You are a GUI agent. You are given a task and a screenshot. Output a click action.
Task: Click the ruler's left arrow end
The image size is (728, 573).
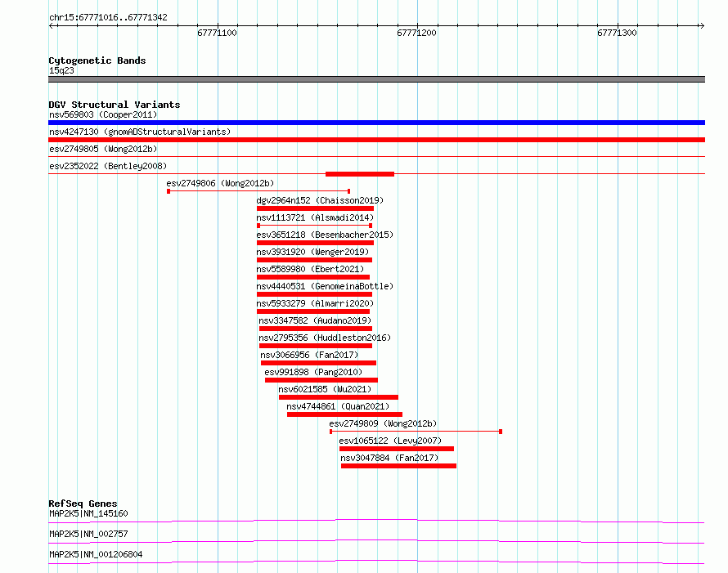[x=52, y=26]
